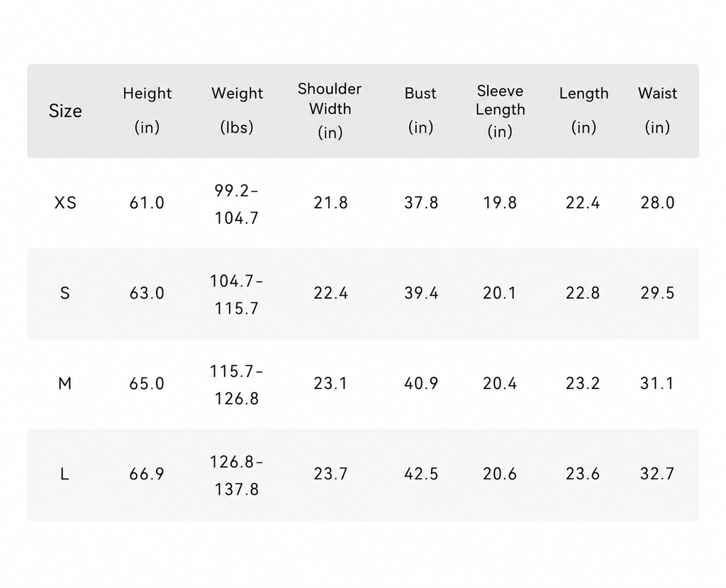Click the 99.2-104.7 weight cell
Image resolution: width=726 pixels, height=588 pixels.
tap(237, 204)
